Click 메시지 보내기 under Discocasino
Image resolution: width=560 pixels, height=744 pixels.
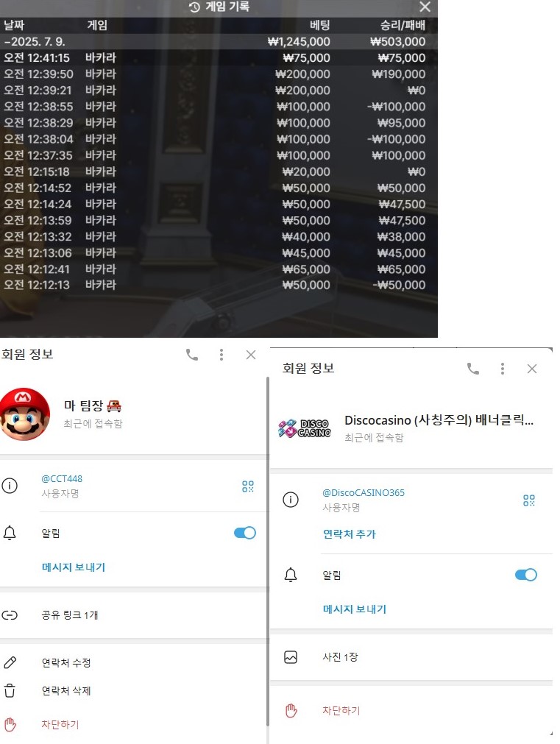pos(355,609)
